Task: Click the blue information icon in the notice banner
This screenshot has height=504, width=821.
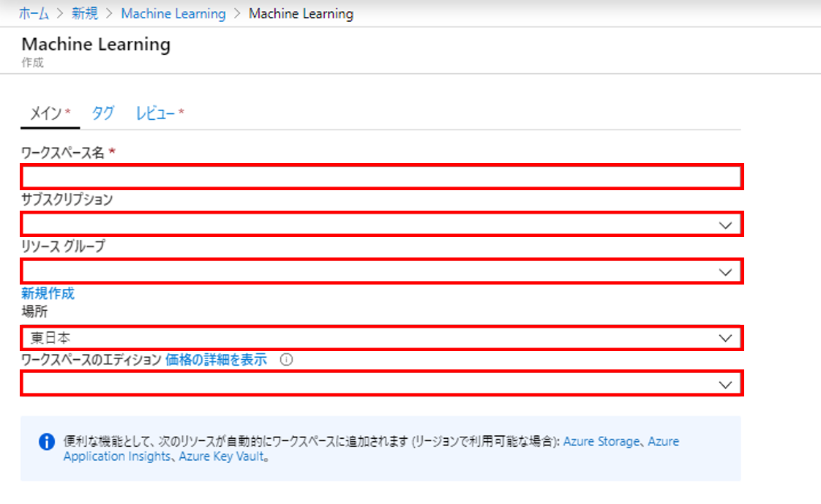Action: pos(46,442)
